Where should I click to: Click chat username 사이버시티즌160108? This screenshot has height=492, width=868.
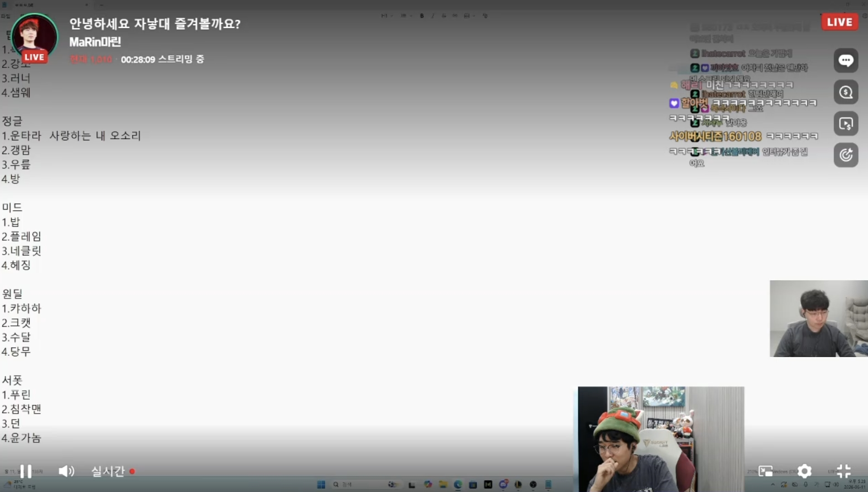tap(715, 136)
